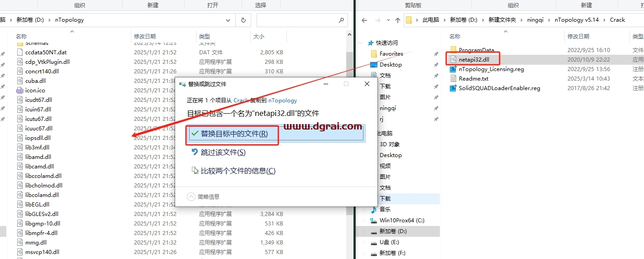Click the pin icon beside Favorites

436,54
